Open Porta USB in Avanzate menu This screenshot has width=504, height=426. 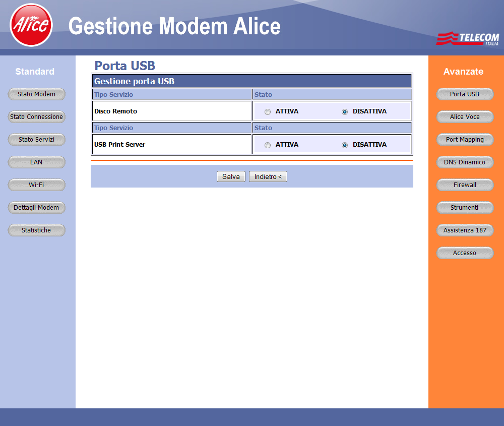point(465,94)
